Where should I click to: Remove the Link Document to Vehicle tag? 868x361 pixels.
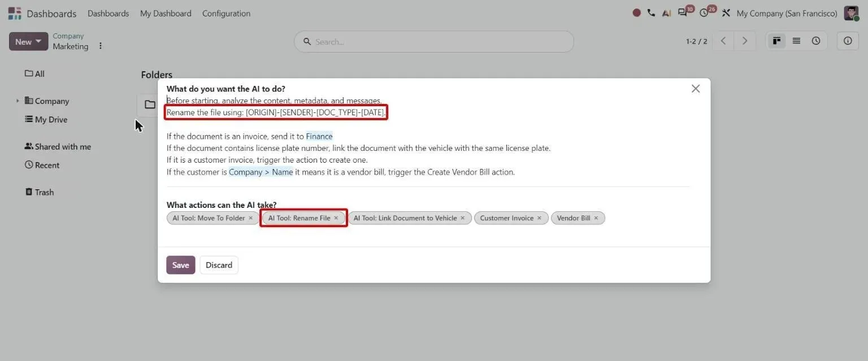463,218
